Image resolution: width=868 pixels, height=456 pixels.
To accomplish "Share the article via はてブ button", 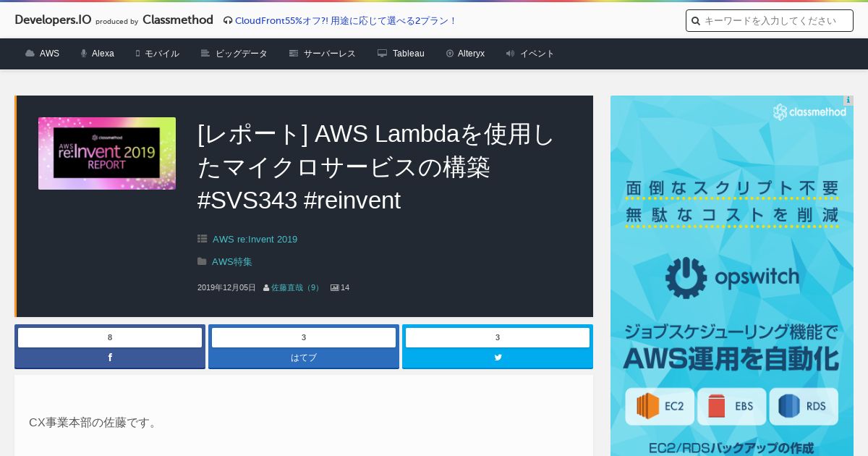I will point(304,358).
